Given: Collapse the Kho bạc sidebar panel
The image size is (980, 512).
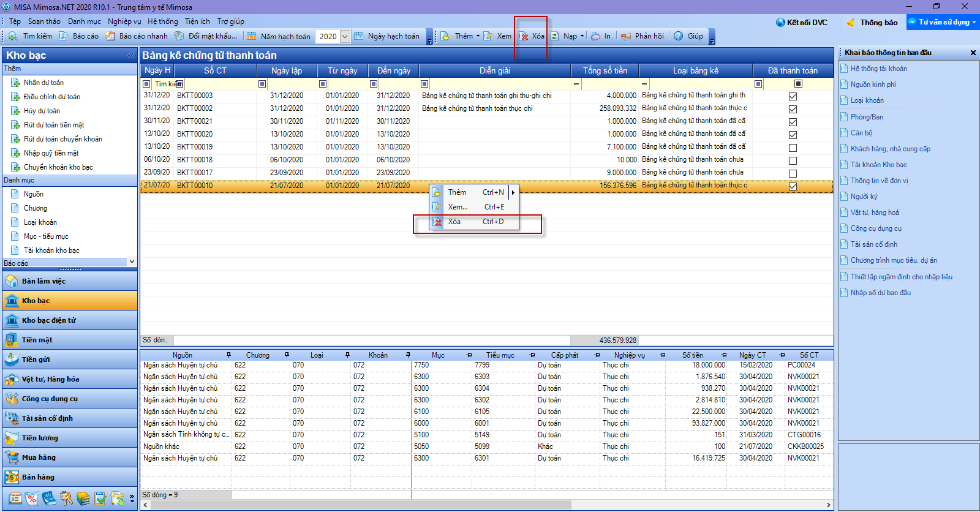Looking at the screenshot, I should click(130, 55).
